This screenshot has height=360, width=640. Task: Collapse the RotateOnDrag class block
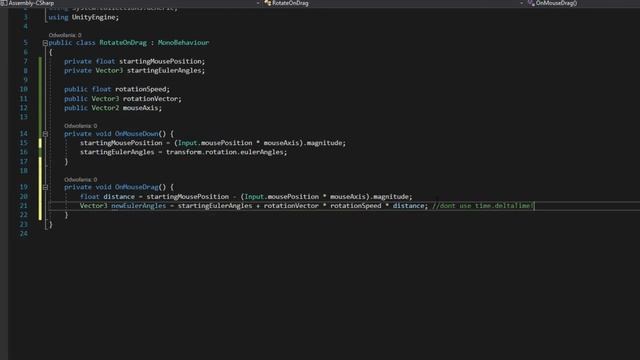coord(45,43)
